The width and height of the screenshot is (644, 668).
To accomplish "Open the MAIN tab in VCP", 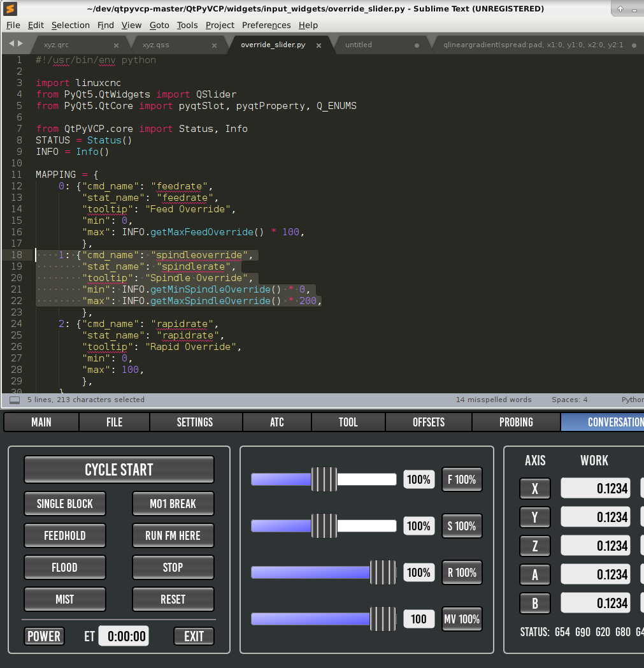I will pos(41,422).
